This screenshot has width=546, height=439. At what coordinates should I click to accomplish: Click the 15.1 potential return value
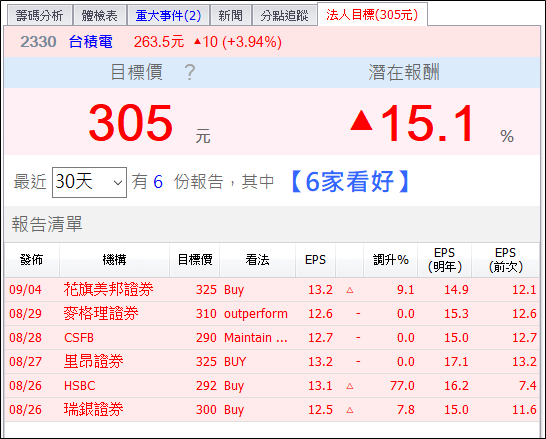(x=427, y=123)
